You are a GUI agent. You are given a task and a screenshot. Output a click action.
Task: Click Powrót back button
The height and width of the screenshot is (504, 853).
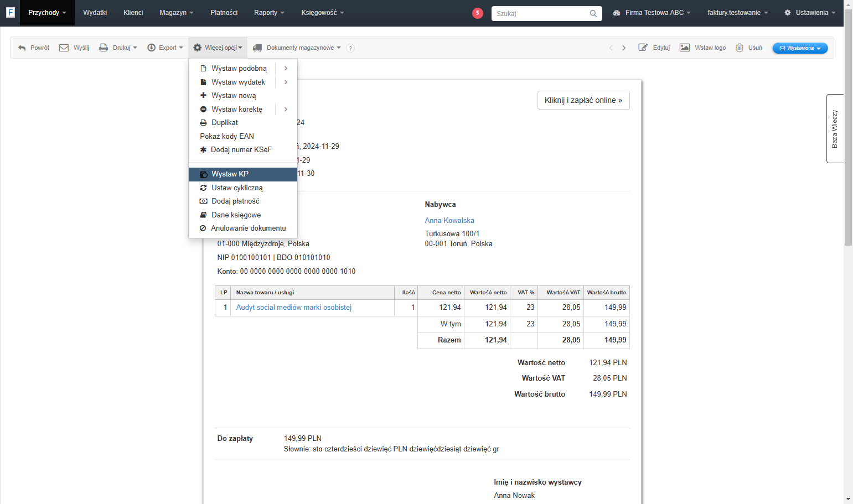click(x=34, y=48)
